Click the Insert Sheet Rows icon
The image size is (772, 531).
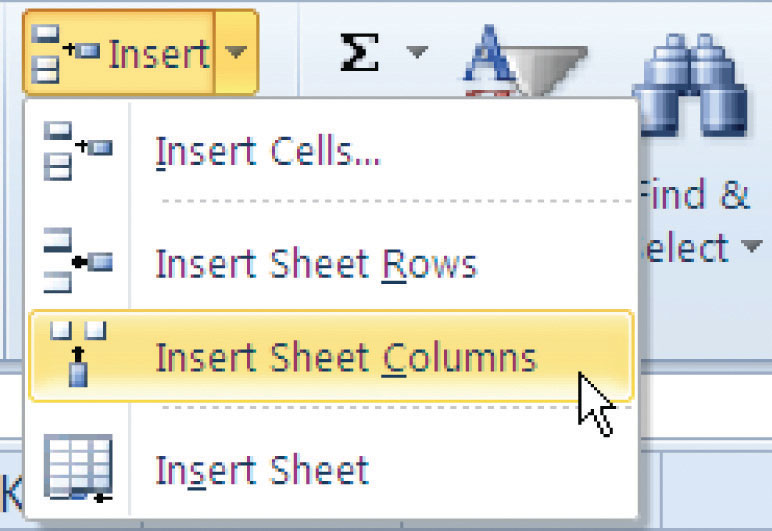pyautogui.click(x=78, y=261)
